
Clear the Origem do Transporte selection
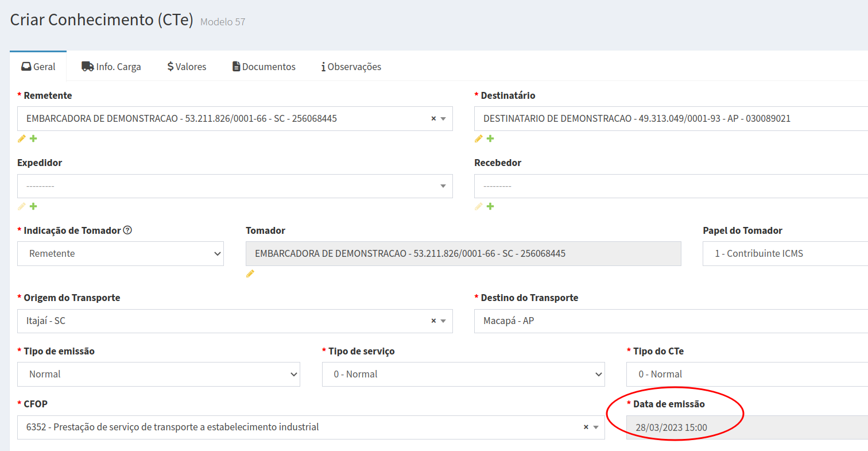tap(433, 321)
